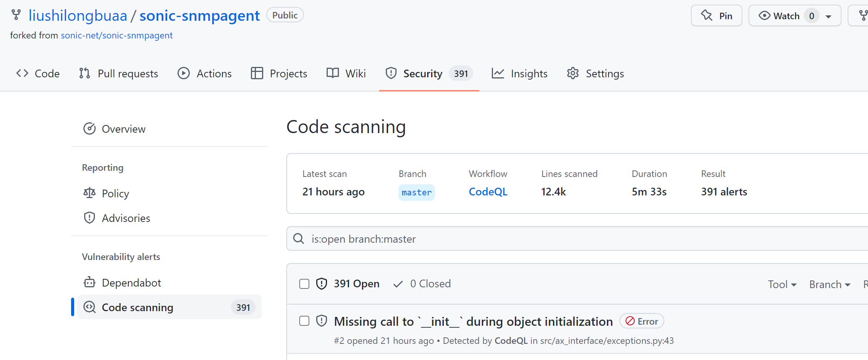This screenshot has width=868, height=360.
Task: Click the master branch label
Action: pyautogui.click(x=417, y=192)
